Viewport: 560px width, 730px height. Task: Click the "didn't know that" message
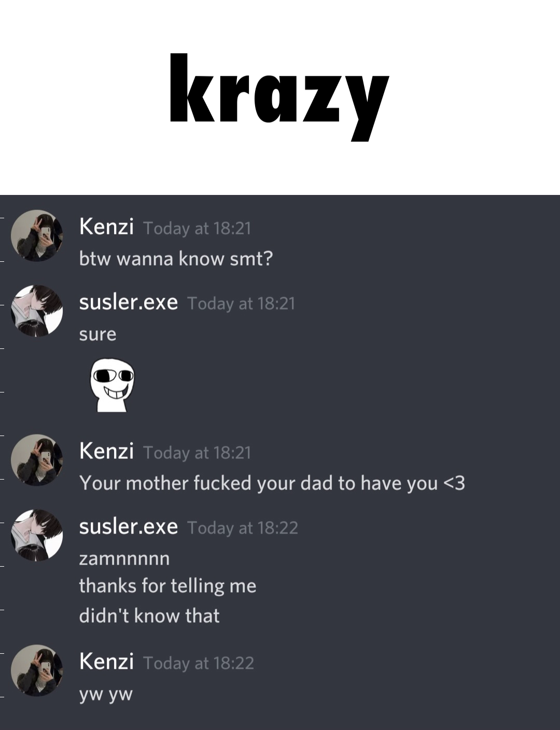pyautogui.click(x=149, y=615)
